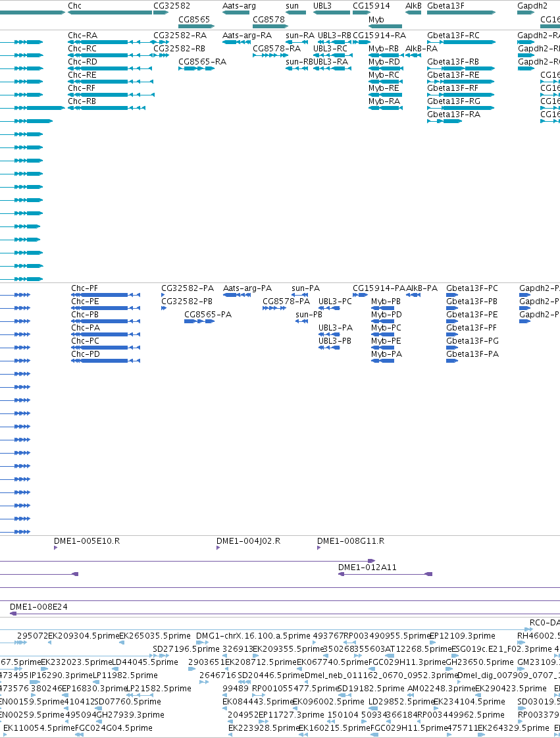The image size is (560, 738).
Task: Select the Aats-arg gene label
Action: click(239, 6)
